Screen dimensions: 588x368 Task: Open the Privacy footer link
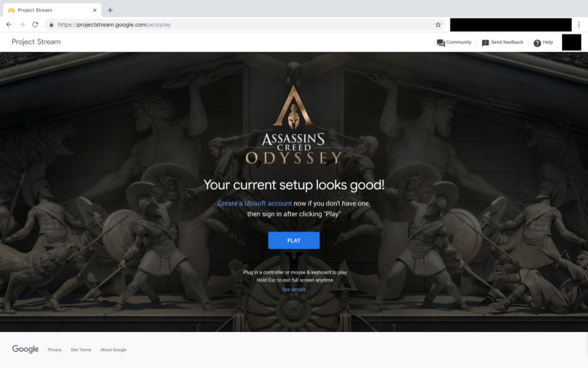pos(54,350)
